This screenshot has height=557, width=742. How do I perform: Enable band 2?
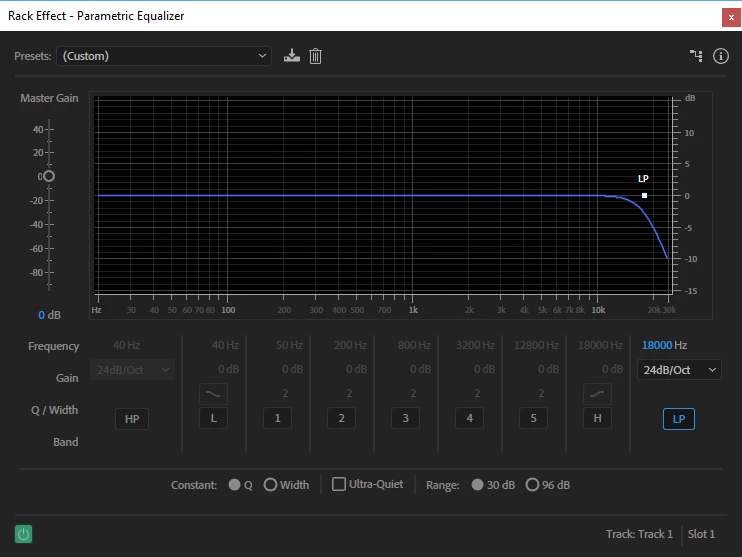341,418
